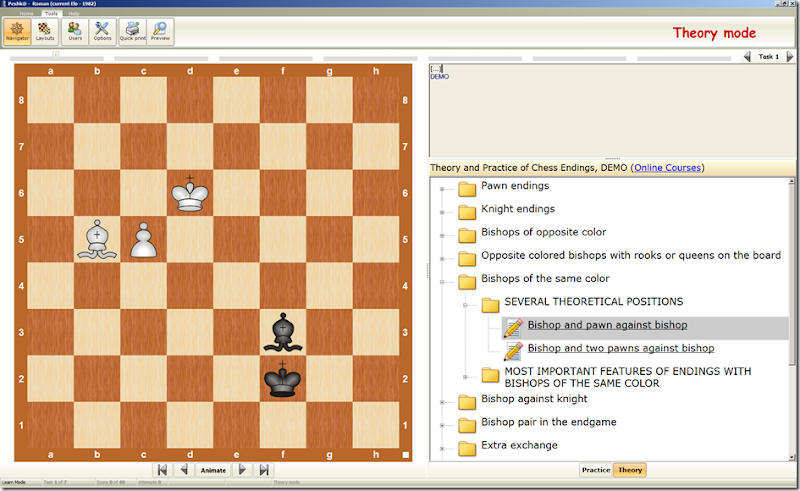Switch to Theory mode tab

[630, 470]
